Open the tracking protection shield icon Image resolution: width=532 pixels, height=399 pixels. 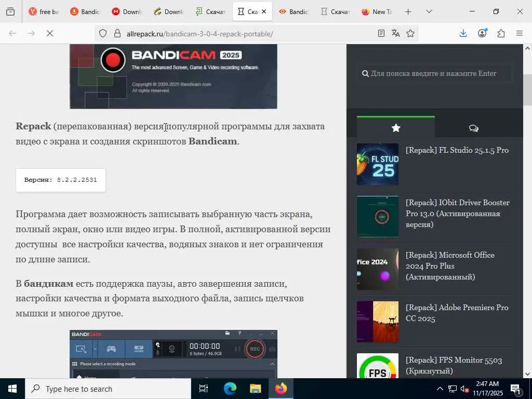point(103,33)
